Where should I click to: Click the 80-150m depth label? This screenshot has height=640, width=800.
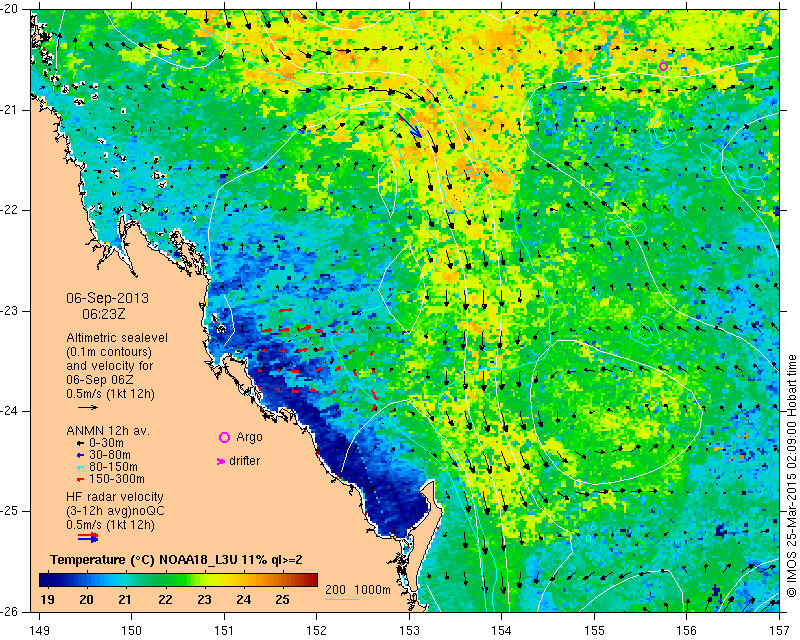[x=113, y=467]
